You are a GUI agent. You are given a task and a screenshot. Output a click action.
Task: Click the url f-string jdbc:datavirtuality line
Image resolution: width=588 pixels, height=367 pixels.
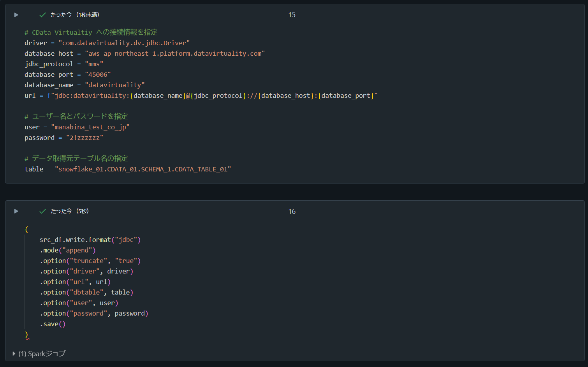(x=201, y=95)
